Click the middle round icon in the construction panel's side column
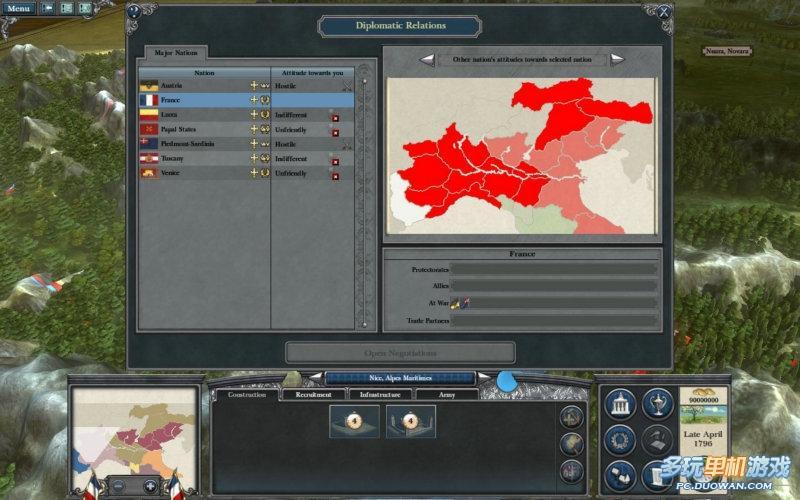 coord(571,444)
